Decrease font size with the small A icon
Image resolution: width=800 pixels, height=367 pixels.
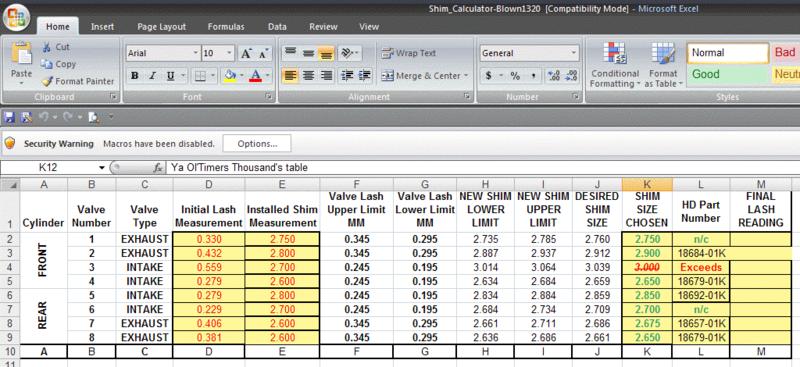click(263, 53)
